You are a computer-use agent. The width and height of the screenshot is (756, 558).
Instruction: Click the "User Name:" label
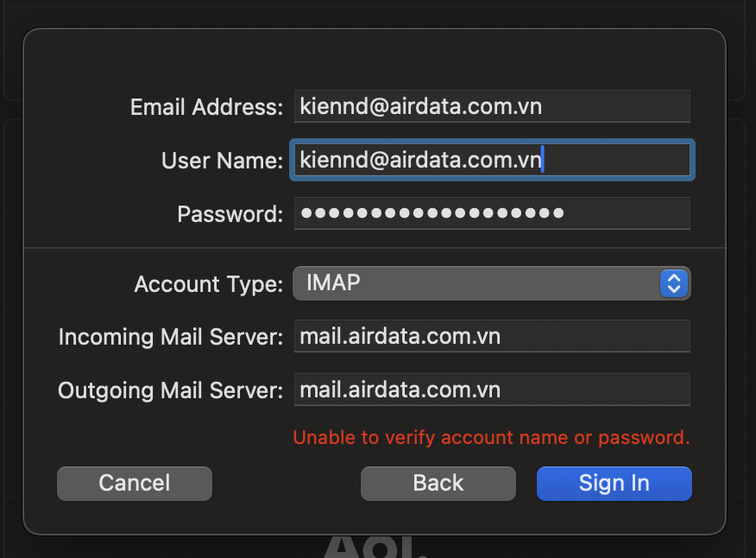222,161
